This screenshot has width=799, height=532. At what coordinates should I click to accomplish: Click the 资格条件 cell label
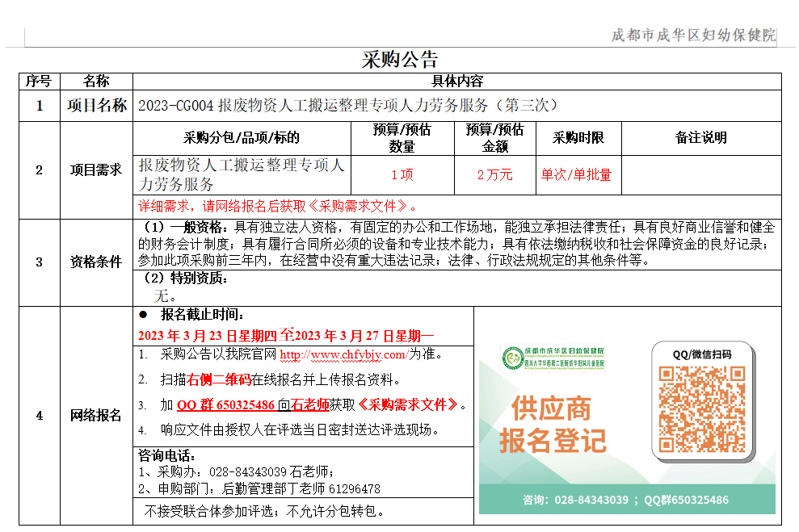coord(96,261)
